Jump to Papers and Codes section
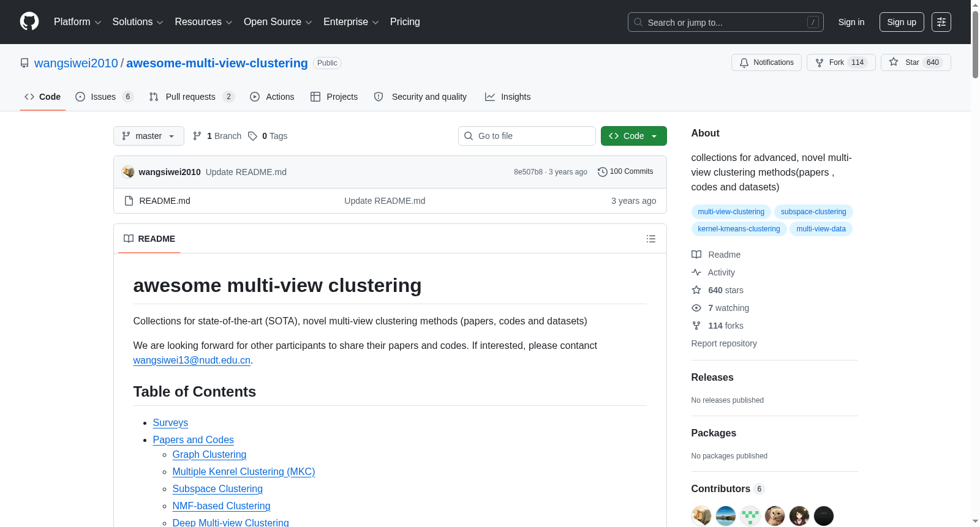Image resolution: width=980 pixels, height=527 pixels. tap(193, 439)
